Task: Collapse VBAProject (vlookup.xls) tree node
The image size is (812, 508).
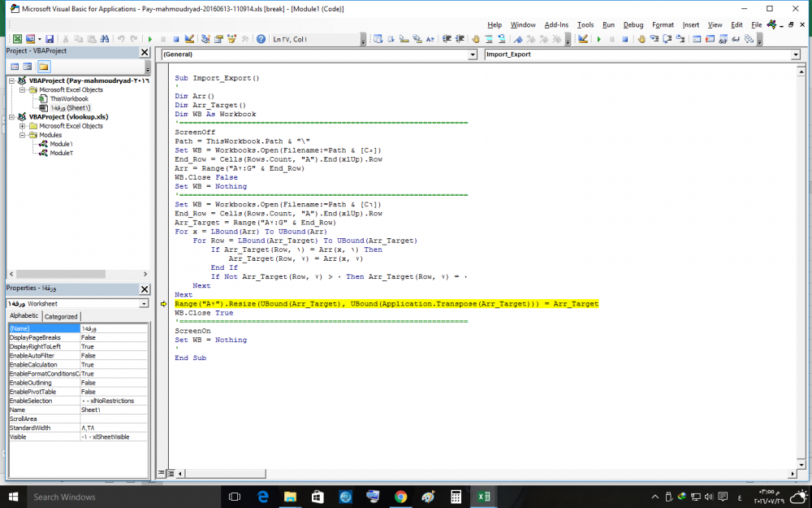Action: click(12, 117)
